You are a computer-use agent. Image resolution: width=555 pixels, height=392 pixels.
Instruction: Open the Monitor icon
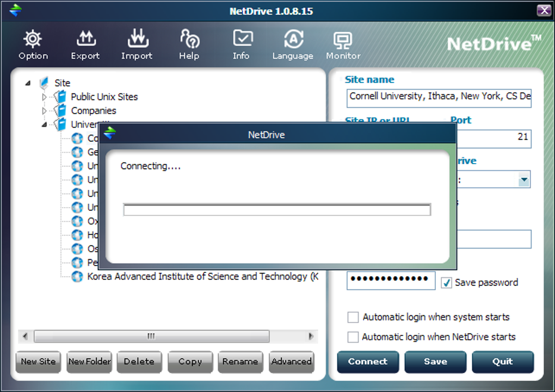(x=343, y=40)
